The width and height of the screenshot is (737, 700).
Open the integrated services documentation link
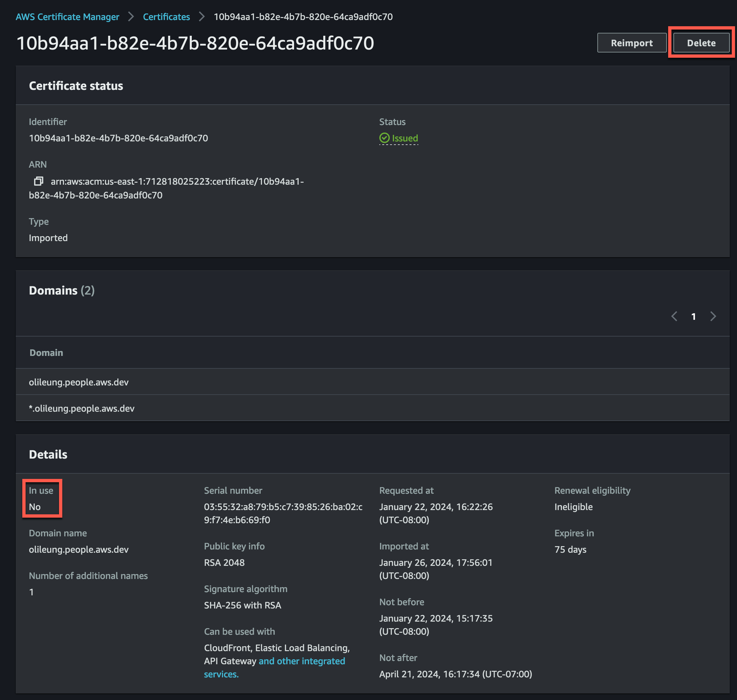301,661
